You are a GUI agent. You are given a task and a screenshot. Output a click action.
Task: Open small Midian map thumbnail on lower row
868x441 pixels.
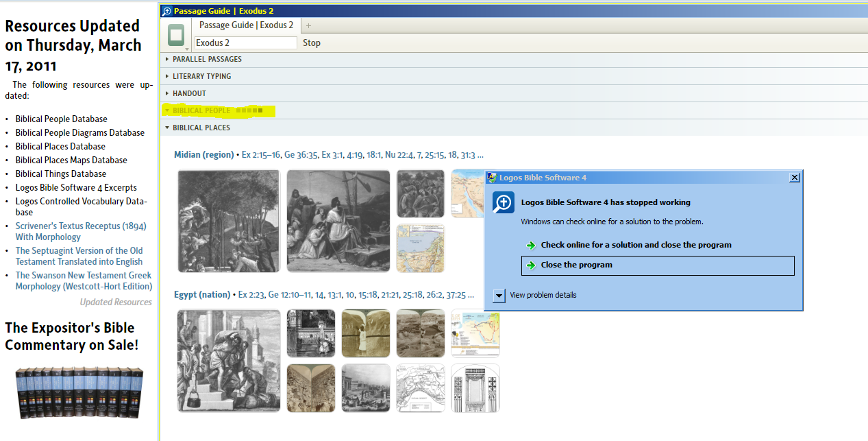pyautogui.click(x=421, y=248)
